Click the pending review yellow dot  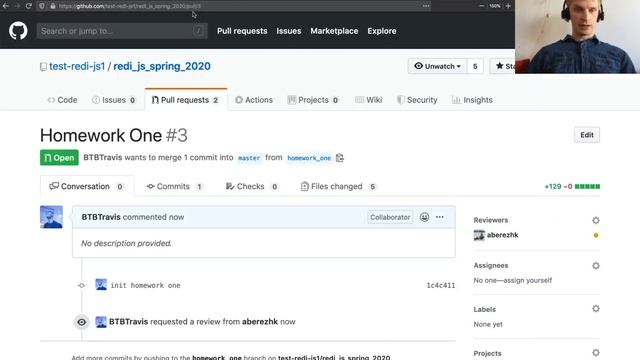pos(596,235)
